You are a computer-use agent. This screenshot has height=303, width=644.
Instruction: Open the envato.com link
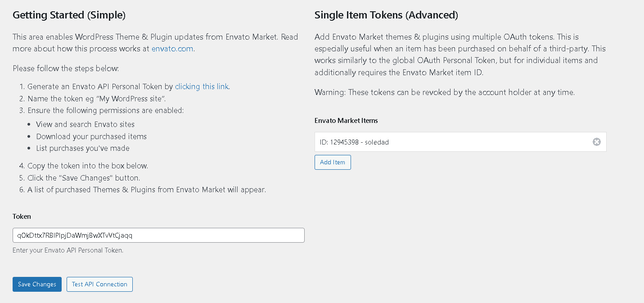(173, 49)
